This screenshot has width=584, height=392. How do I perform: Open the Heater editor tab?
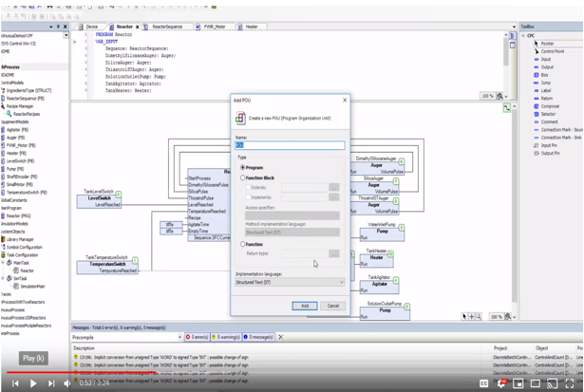tap(251, 27)
